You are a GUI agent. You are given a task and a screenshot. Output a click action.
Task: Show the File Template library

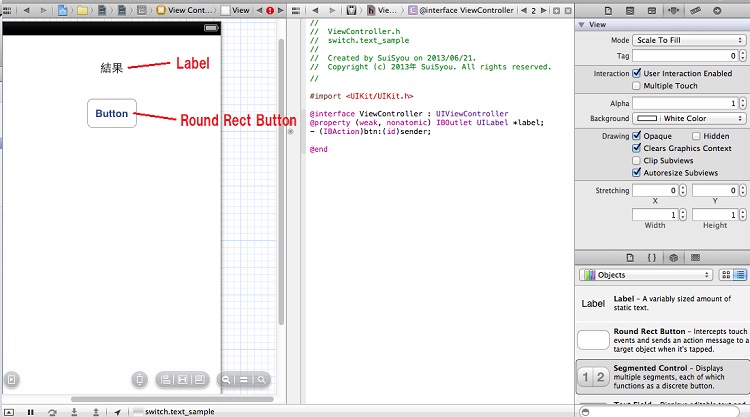pos(629,257)
